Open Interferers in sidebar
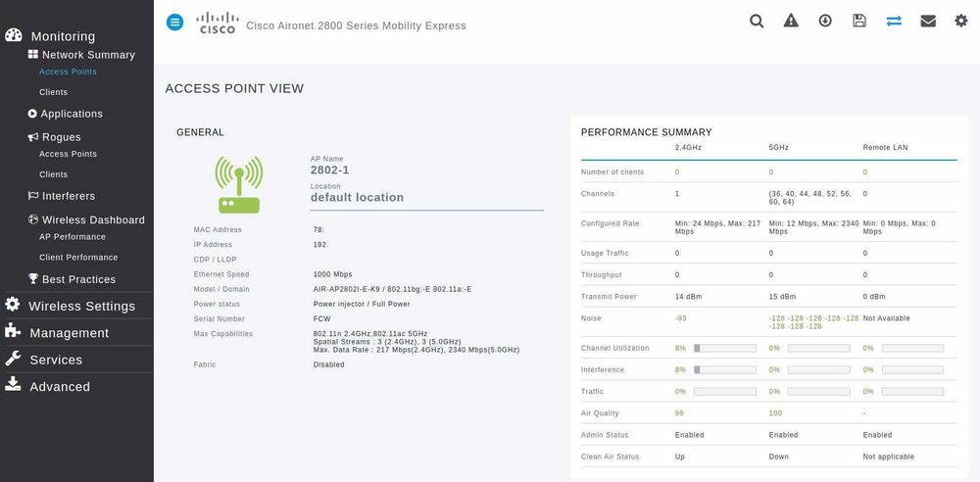The image size is (980, 482). 69,196
